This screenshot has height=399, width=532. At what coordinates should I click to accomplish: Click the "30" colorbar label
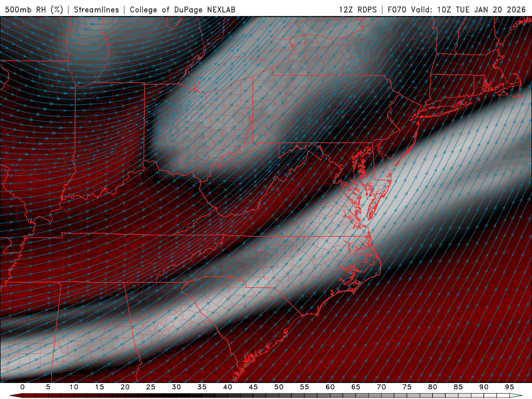[x=176, y=387]
